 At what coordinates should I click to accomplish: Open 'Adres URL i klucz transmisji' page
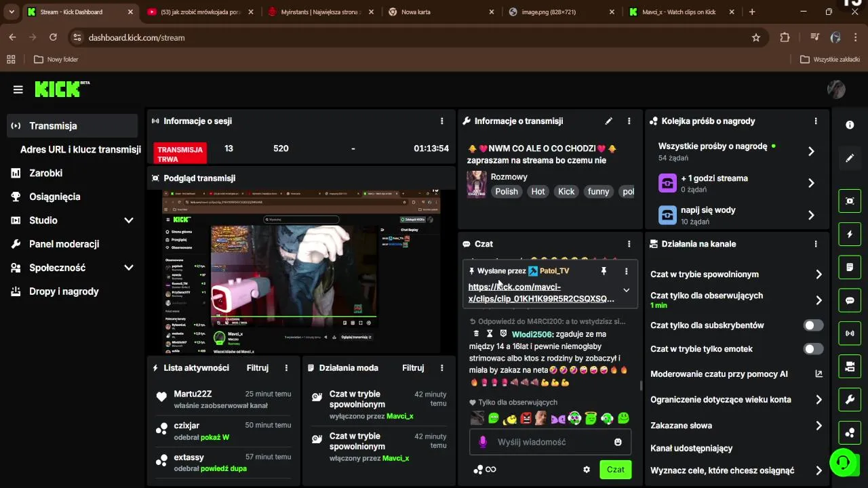pos(80,150)
